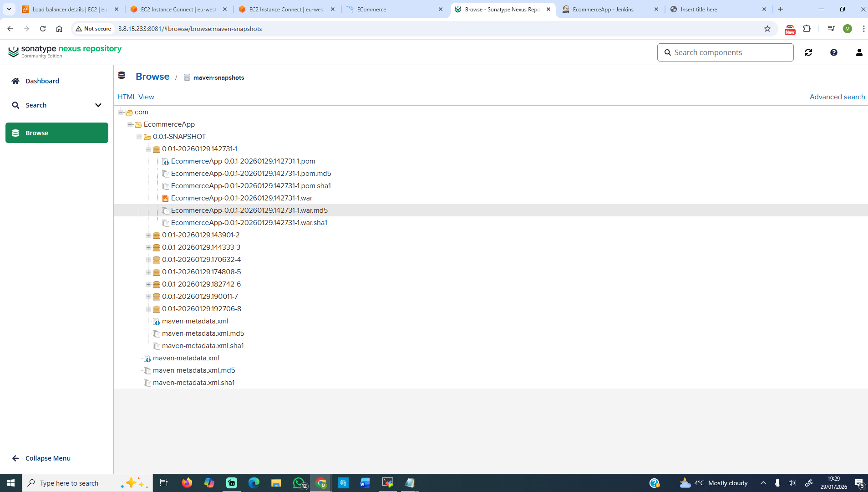Click the Nexus refresh icon
Screen dimensions: 868x492
click(x=808, y=52)
